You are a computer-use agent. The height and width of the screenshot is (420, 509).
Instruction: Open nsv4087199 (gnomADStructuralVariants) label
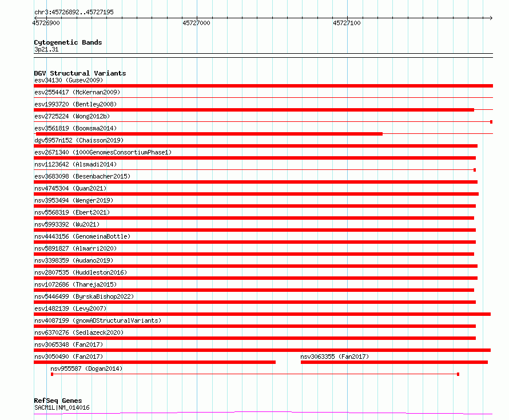point(98,320)
